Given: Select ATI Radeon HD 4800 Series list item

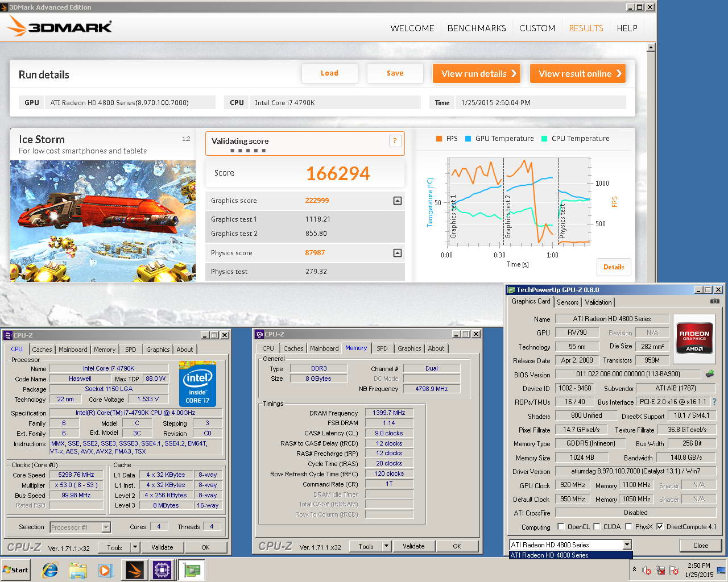Looking at the screenshot, I should tap(570, 555).
